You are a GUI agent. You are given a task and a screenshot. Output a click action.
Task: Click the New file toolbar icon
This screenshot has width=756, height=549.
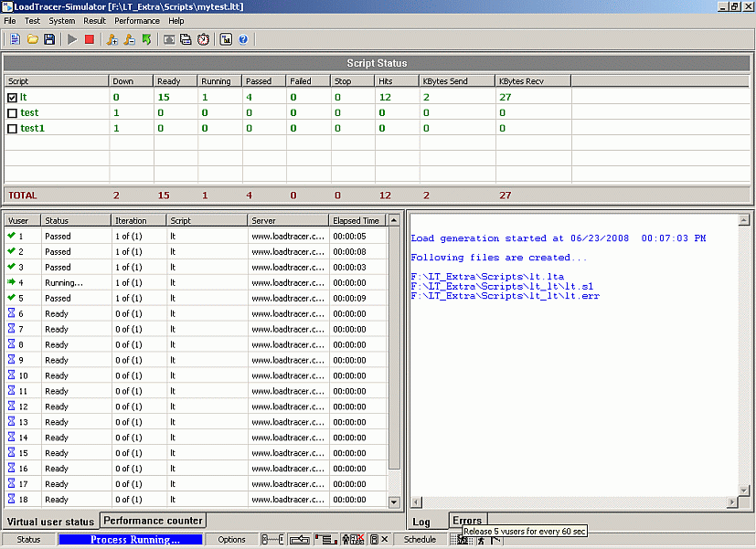pos(16,39)
